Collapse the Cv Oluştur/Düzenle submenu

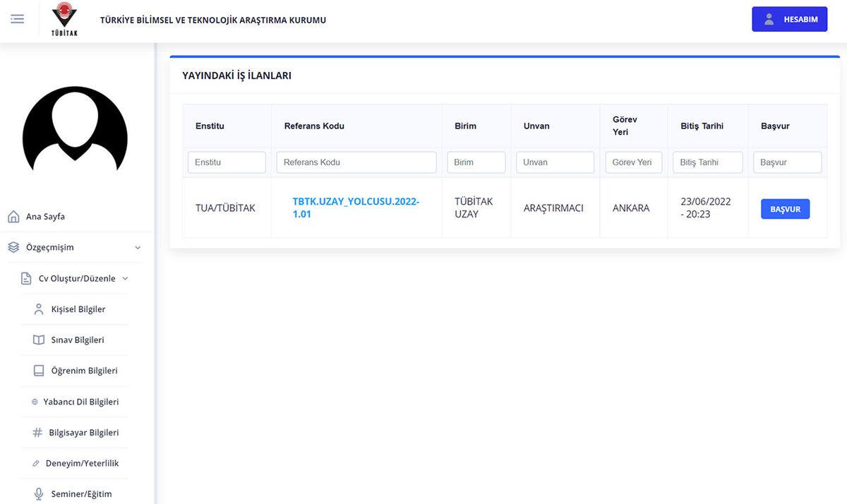pyautogui.click(x=125, y=279)
